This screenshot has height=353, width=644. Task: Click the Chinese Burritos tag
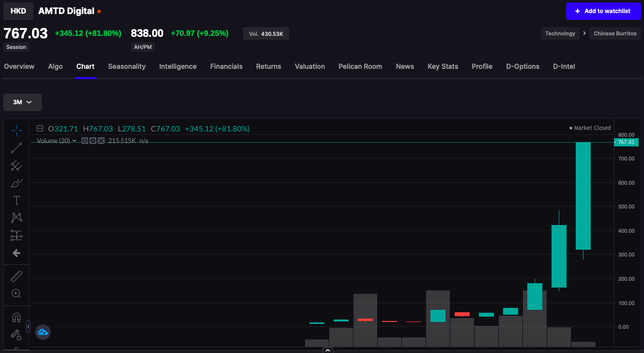tap(615, 33)
